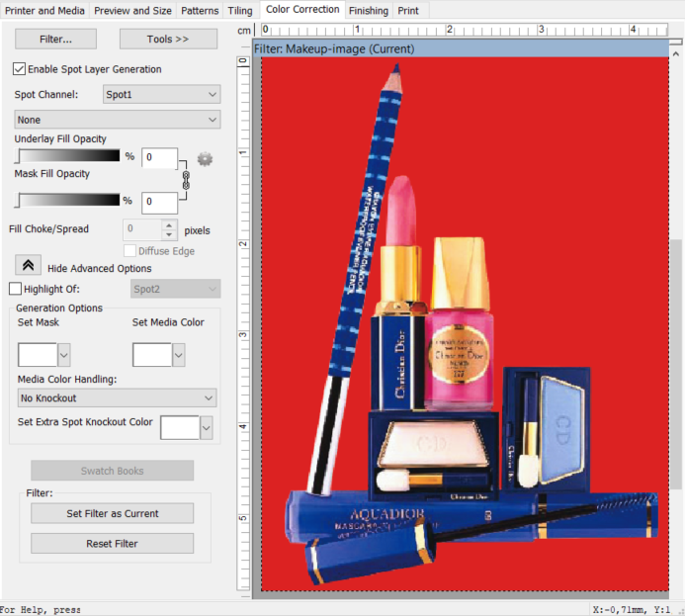Click the chain link icon between opacity fields

click(183, 181)
